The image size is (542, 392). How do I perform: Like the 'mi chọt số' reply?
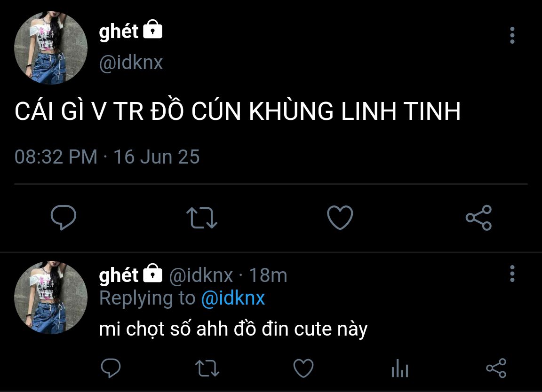coord(303,368)
